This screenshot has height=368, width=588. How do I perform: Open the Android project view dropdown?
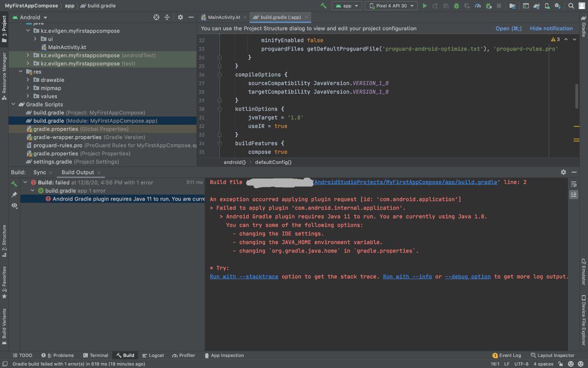coord(33,17)
